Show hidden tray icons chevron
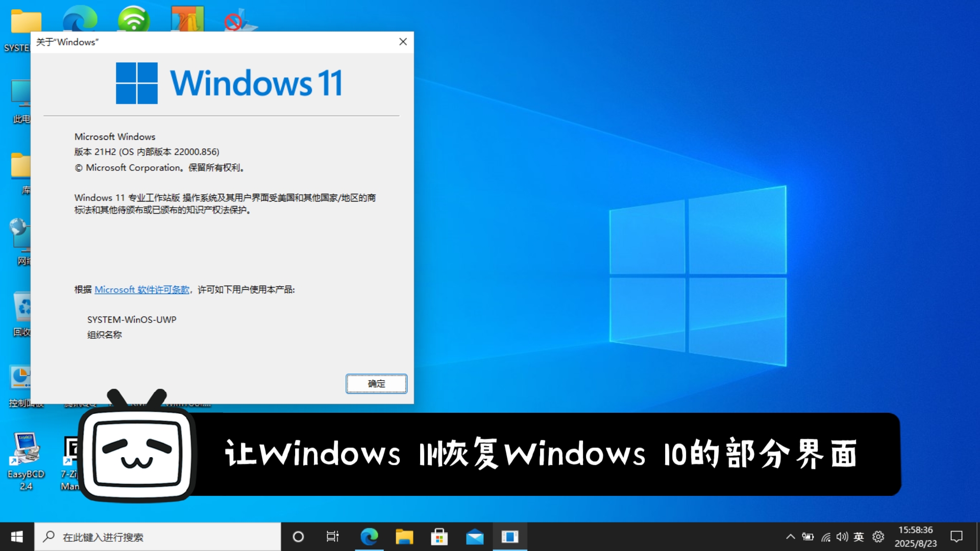Image resolution: width=980 pixels, height=551 pixels. click(x=790, y=537)
